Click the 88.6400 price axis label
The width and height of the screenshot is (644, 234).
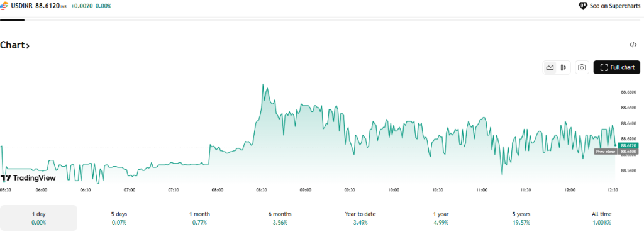[x=628, y=123]
